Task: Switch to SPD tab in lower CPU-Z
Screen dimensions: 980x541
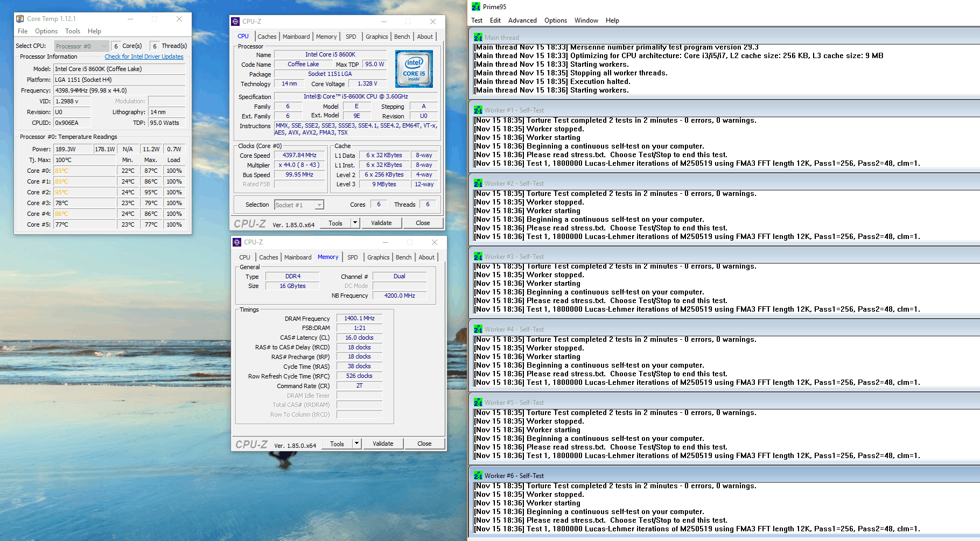Action: point(353,257)
